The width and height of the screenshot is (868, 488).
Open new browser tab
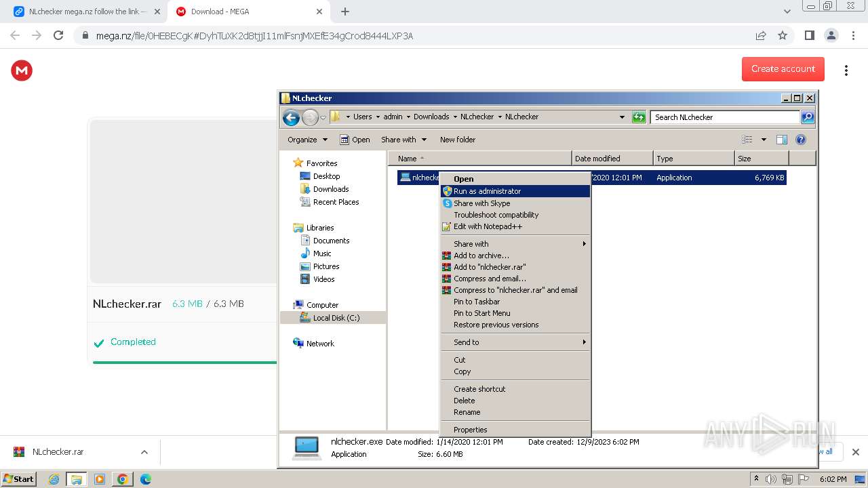pyautogui.click(x=345, y=12)
